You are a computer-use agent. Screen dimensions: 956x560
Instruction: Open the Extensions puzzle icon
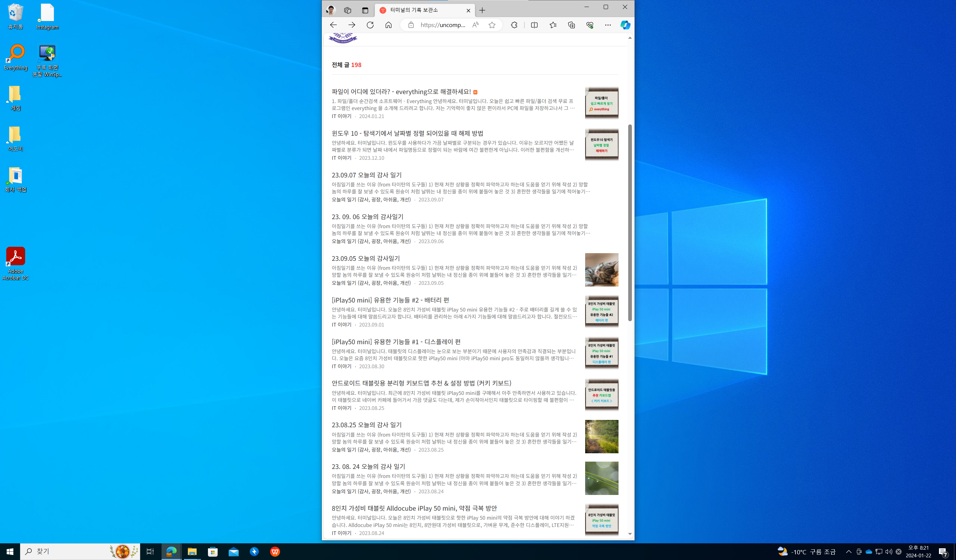514,25
